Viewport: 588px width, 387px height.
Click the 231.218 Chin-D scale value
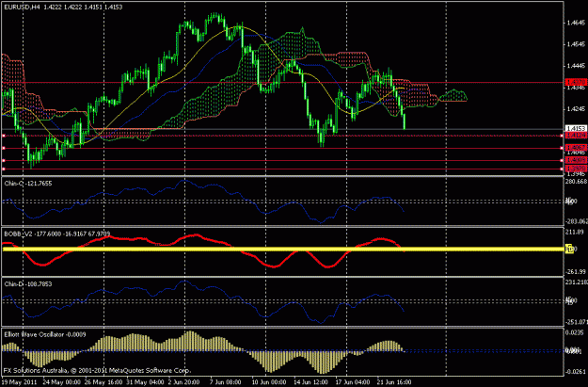tap(577, 282)
